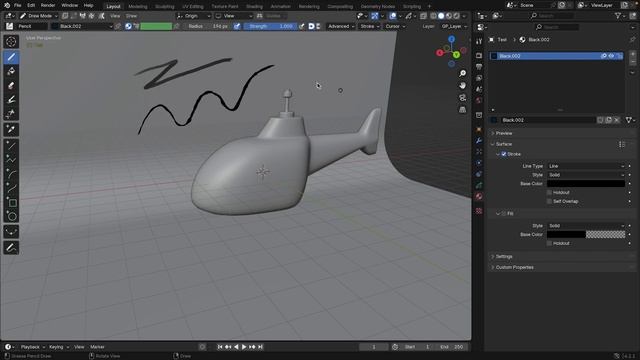Select the Tint tool

click(x=11, y=99)
